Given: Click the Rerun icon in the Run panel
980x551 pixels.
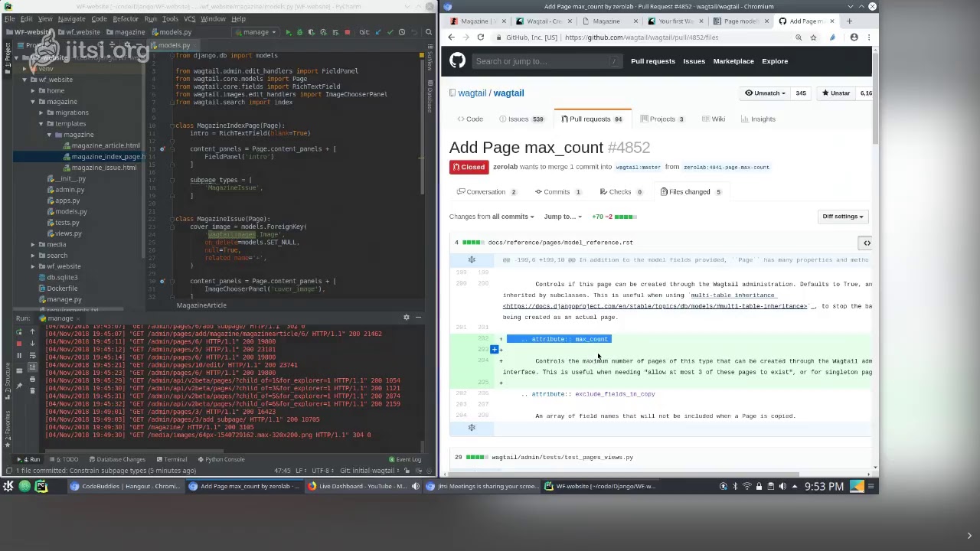Looking at the screenshot, I should coord(19,331).
